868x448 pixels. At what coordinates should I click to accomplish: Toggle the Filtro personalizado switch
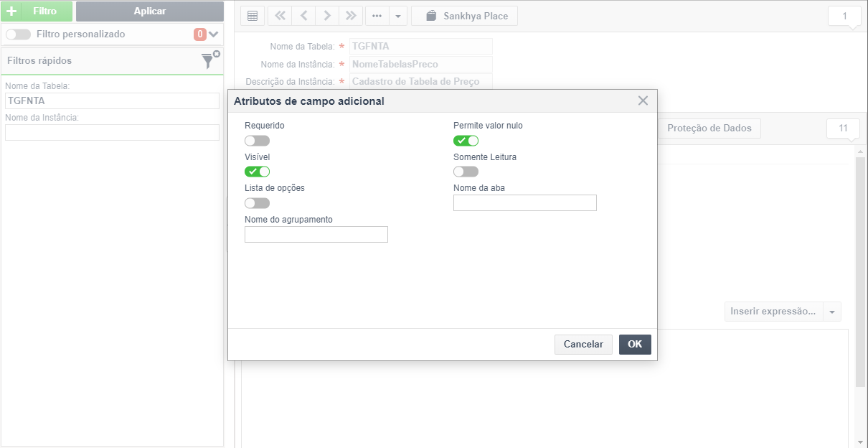(18, 34)
